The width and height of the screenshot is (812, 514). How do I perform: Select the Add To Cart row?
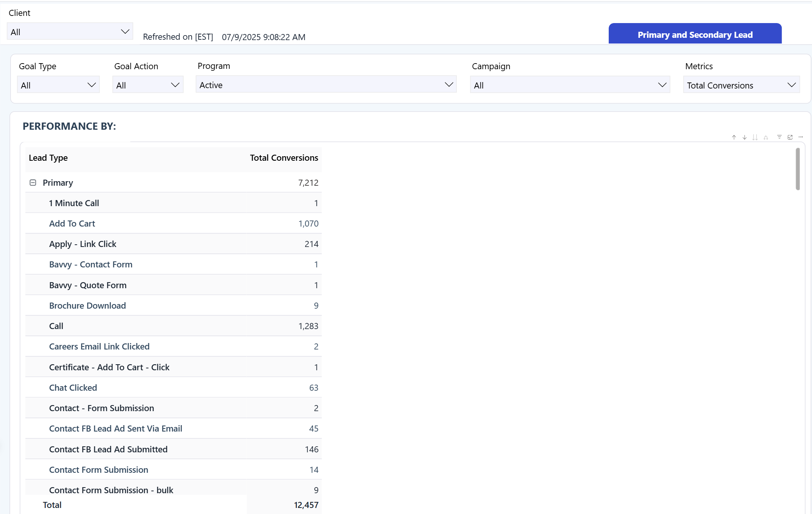click(x=72, y=224)
